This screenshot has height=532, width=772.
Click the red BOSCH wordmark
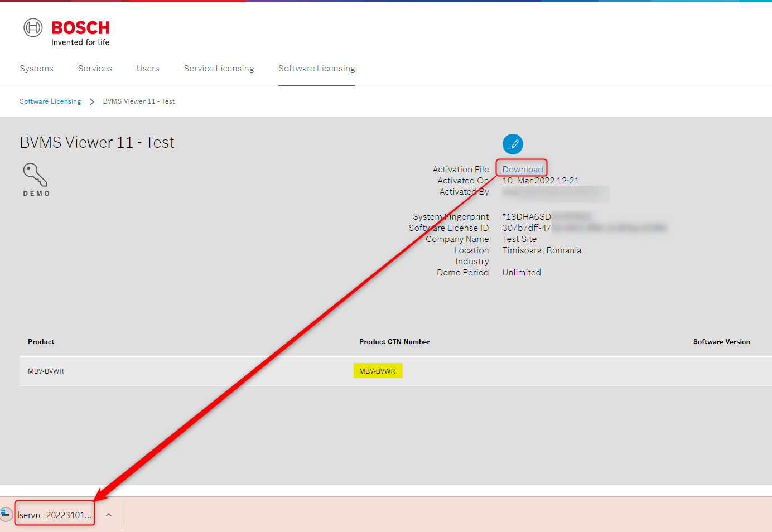(80, 28)
